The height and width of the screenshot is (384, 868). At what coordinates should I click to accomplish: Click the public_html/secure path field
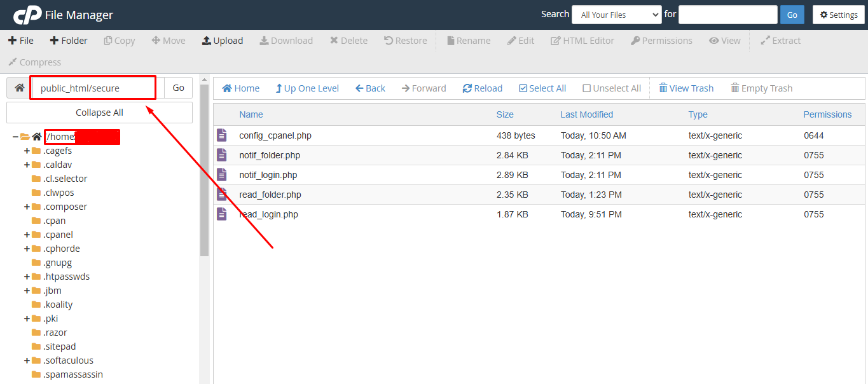click(x=98, y=88)
